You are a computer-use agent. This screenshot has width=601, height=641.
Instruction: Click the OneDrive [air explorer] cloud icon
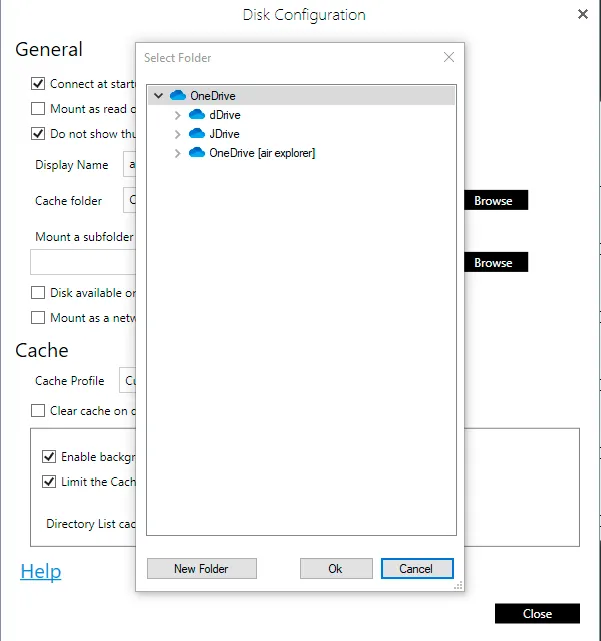click(x=197, y=152)
